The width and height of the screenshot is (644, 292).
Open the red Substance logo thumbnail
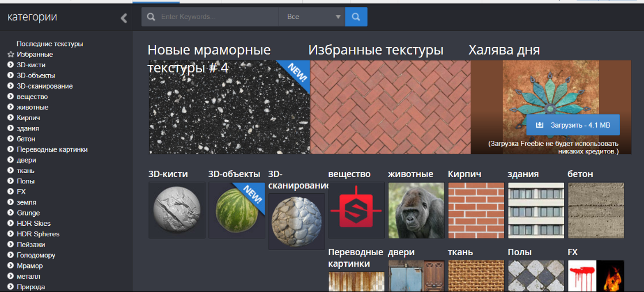point(356,210)
